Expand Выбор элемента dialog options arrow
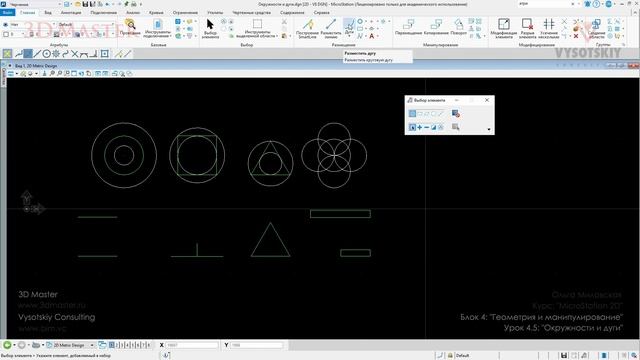 [x=489, y=130]
